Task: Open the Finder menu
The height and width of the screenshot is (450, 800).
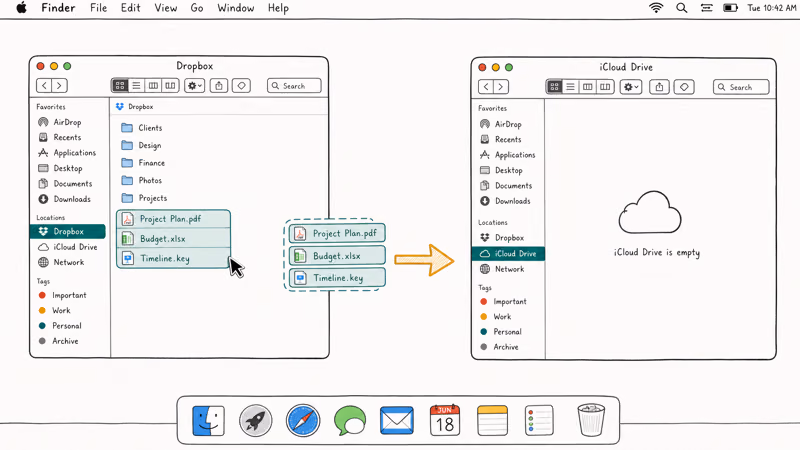Action: pos(58,8)
